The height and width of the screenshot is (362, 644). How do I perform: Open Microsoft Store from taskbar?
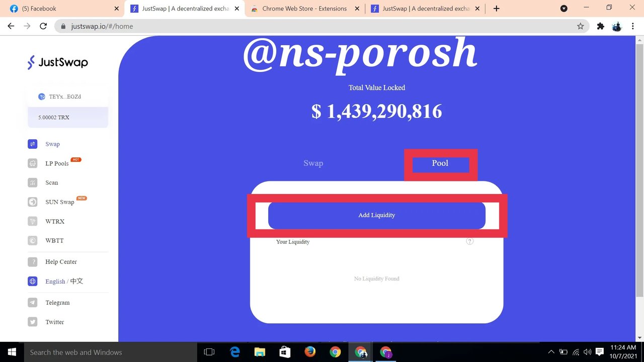pos(285,352)
